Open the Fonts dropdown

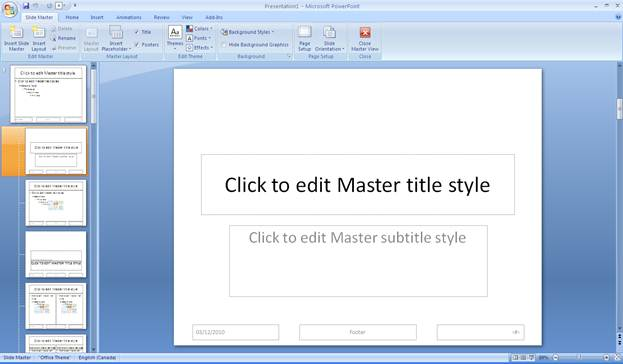point(199,38)
